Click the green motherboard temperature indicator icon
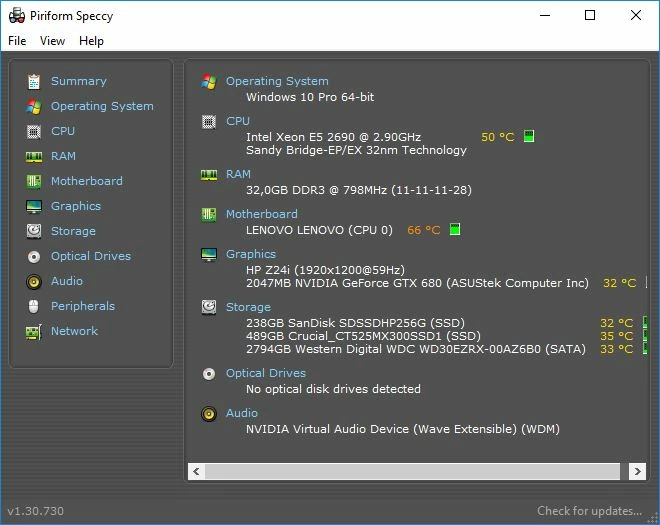 pyautogui.click(x=455, y=229)
